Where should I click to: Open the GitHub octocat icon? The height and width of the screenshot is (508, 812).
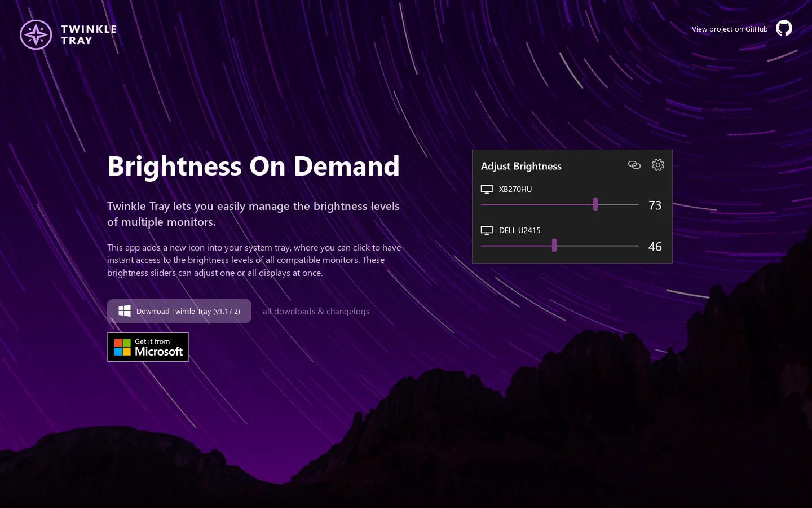click(x=784, y=28)
